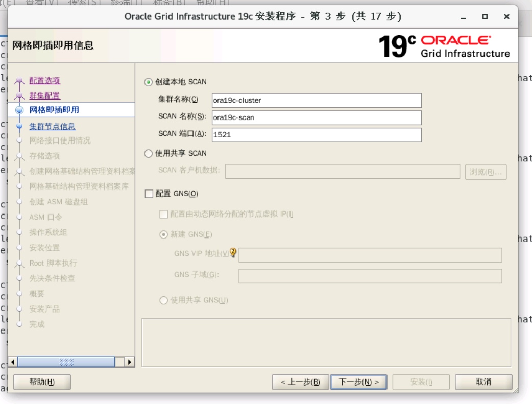Image resolution: width=532 pixels, height=404 pixels.
Task: Click the 集群节点信息 step bullet icon
Action: [20, 126]
